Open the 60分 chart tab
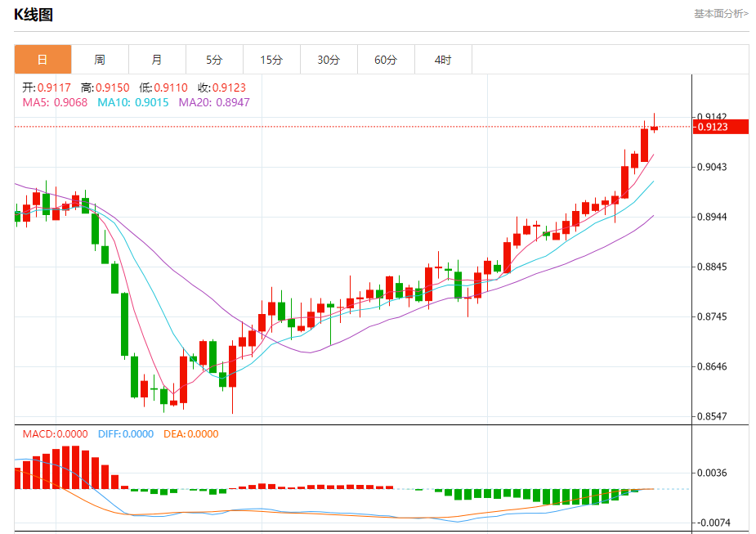The width and height of the screenshot is (756, 534). pyautogui.click(x=386, y=60)
